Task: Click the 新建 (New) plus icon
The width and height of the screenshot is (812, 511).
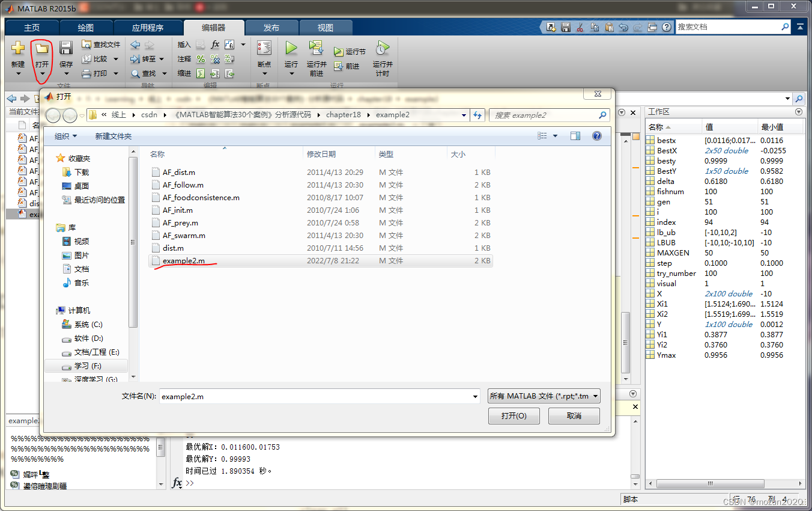Action: tap(18, 48)
